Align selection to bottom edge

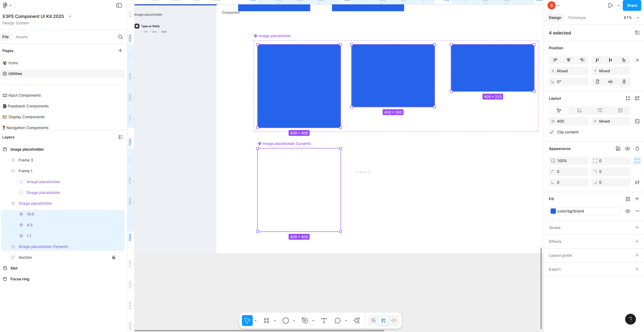pyautogui.click(x=624, y=60)
